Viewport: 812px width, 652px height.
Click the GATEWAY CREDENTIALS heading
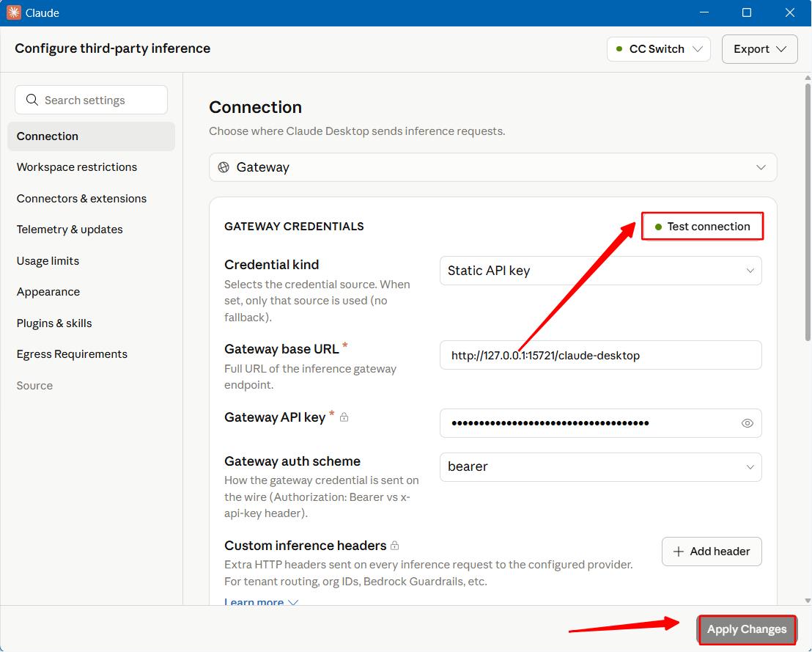point(294,227)
